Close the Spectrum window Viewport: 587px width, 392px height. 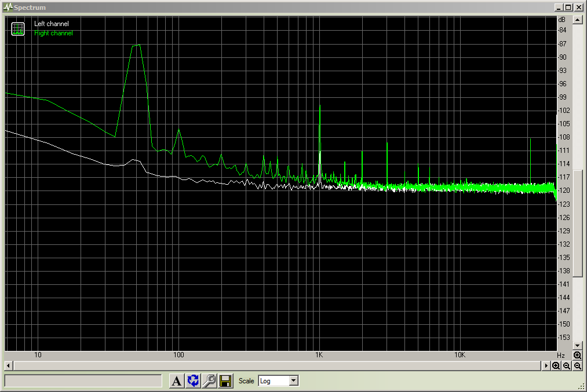pyautogui.click(x=578, y=7)
